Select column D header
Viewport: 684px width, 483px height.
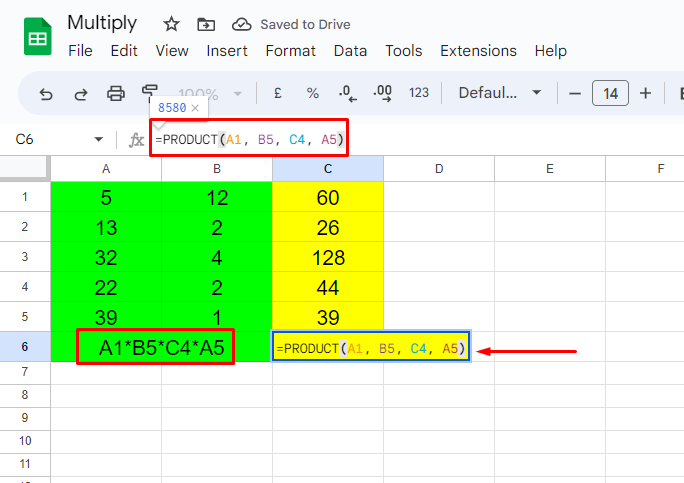pos(439,169)
